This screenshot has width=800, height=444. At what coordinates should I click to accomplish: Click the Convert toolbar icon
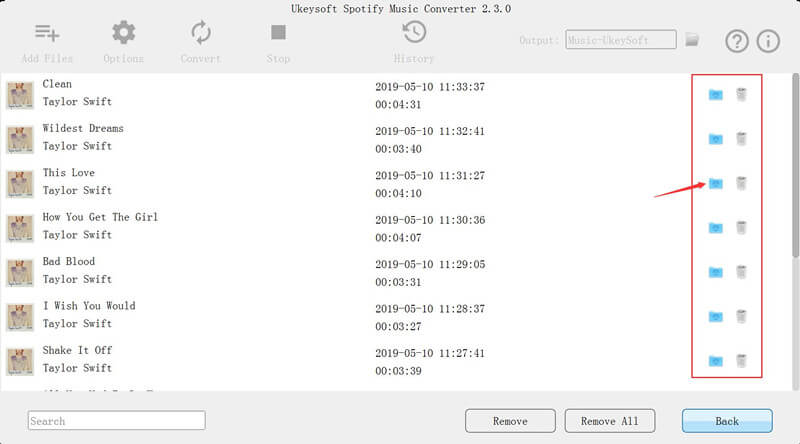201,32
